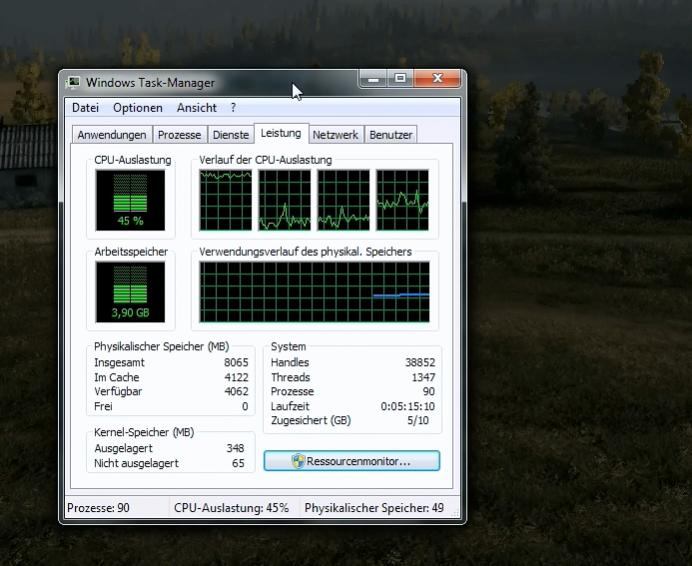
Task: Click the third CPU core history graph
Action: pos(343,200)
